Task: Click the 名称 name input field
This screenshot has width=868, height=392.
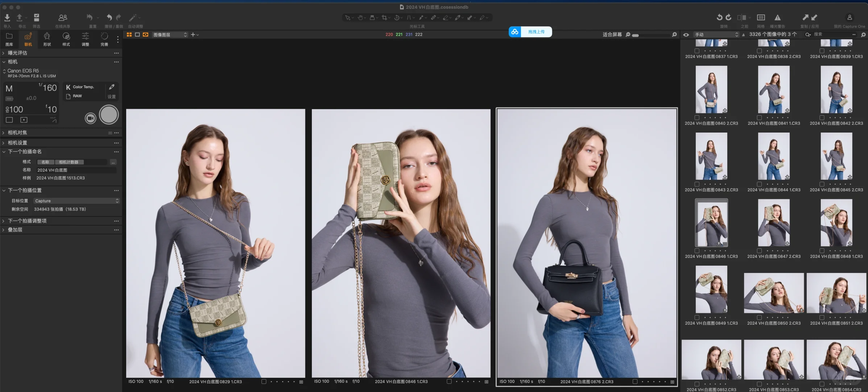Action: pyautogui.click(x=76, y=170)
